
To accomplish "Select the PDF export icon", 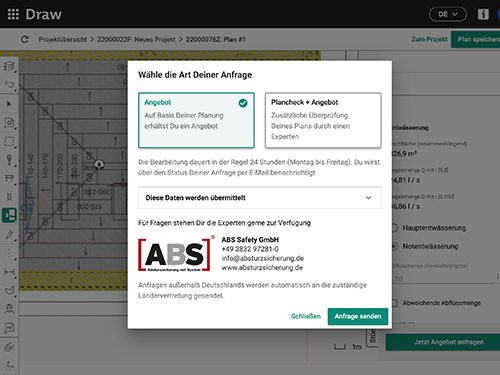I will (9, 328).
